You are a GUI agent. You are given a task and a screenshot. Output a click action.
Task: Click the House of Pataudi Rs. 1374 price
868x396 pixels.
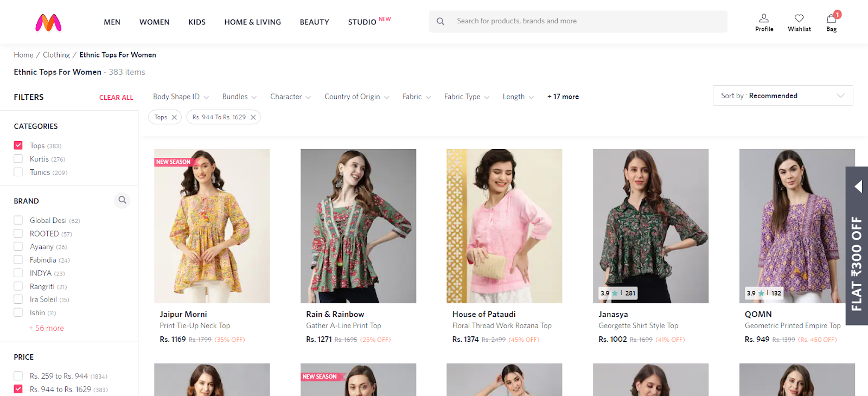(x=465, y=340)
